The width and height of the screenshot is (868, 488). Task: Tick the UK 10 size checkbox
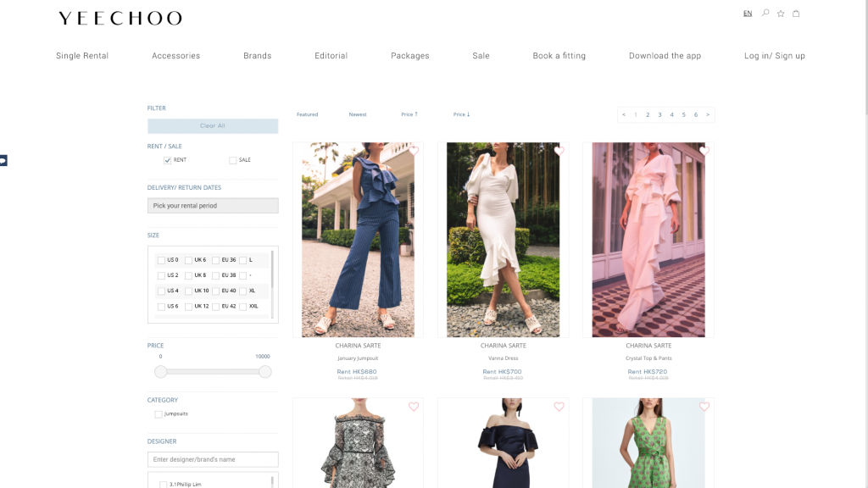pyautogui.click(x=188, y=291)
